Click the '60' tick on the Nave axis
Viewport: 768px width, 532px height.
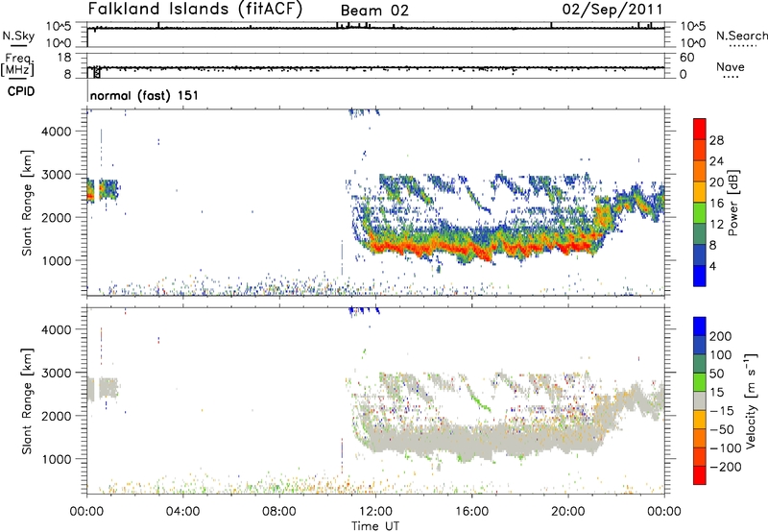pyautogui.click(x=687, y=58)
